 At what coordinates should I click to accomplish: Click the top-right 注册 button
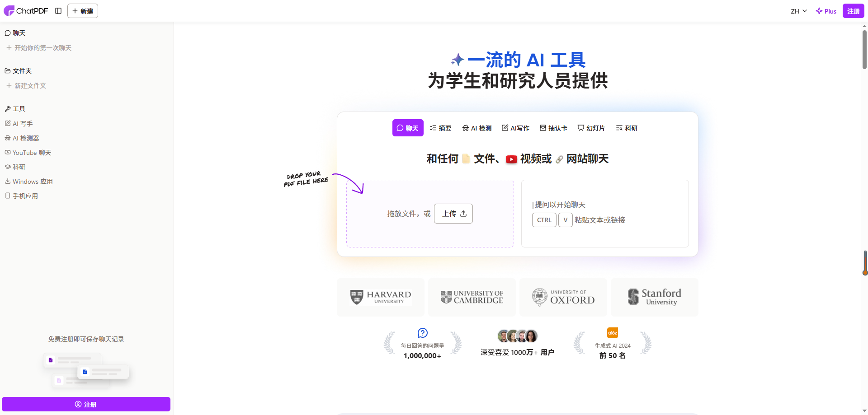point(854,11)
